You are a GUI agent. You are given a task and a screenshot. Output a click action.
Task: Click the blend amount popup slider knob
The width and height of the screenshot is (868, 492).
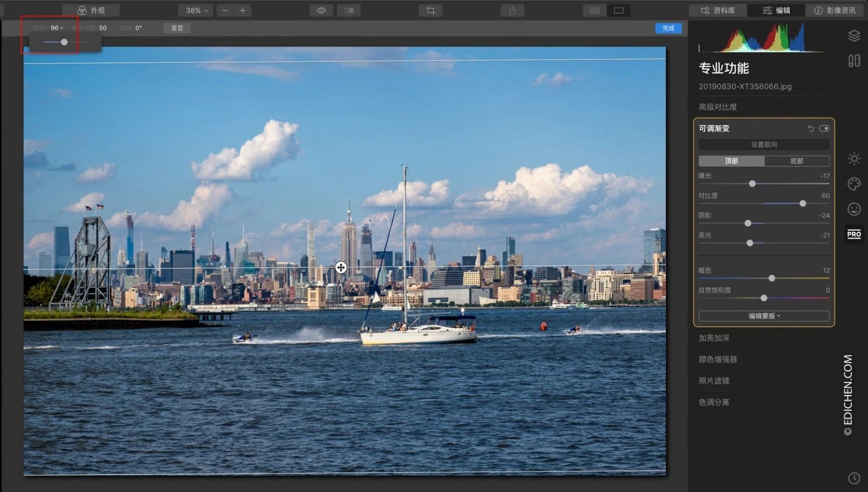pos(64,42)
